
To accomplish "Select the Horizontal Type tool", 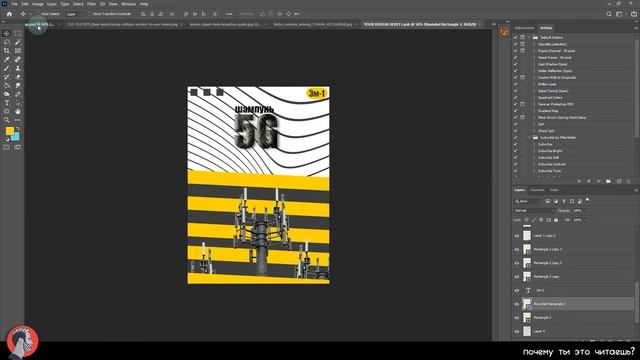I will pos(7,103).
